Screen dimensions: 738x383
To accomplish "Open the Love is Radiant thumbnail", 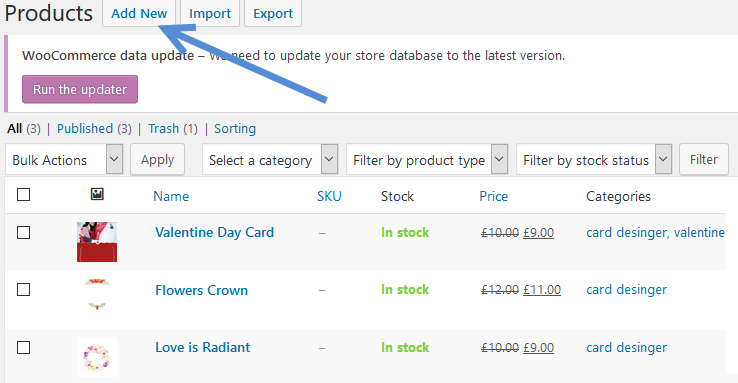I will [x=97, y=357].
